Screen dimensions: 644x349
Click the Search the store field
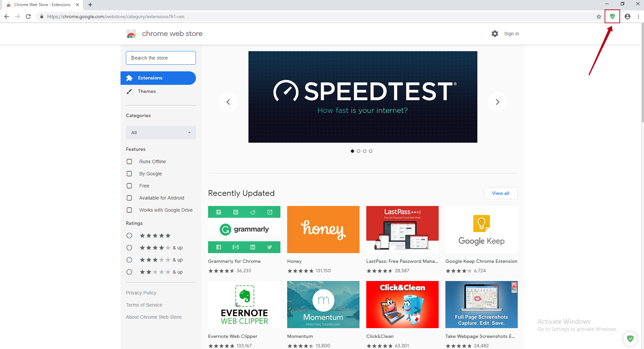click(161, 58)
